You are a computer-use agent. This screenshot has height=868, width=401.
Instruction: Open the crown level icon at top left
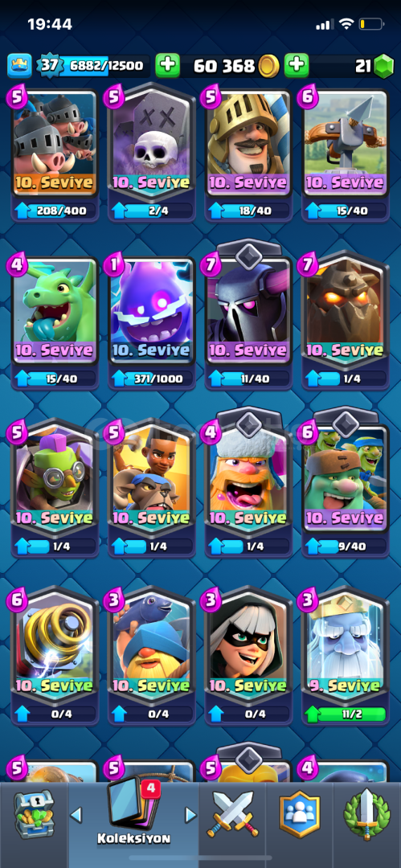coord(19,67)
